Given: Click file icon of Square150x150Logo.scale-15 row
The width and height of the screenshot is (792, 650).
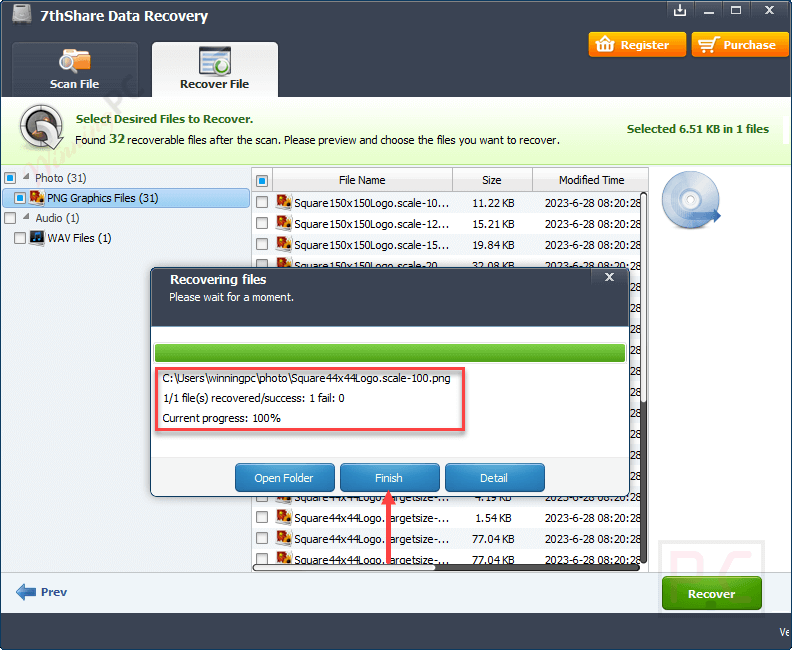Looking at the screenshot, I should coord(283,244).
